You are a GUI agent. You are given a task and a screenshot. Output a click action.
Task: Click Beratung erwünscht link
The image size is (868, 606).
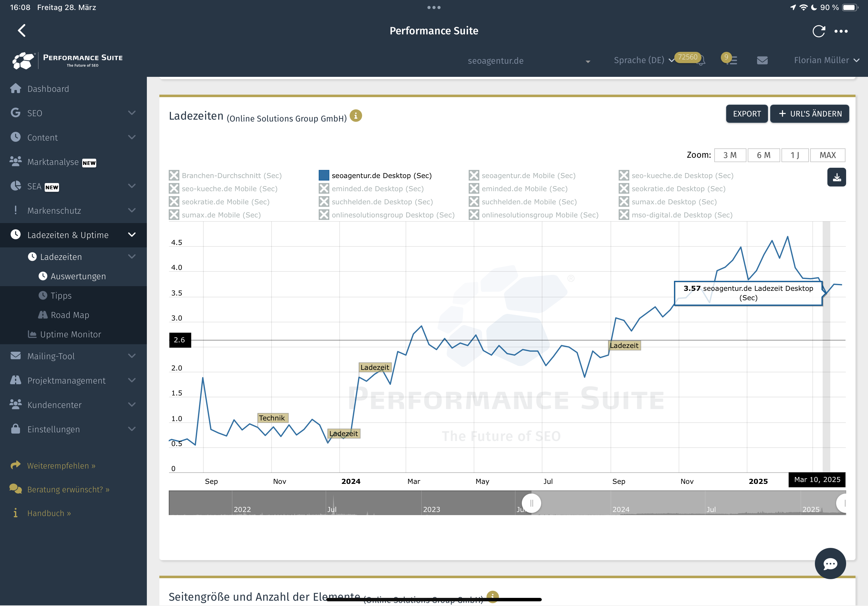pos(68,489)
